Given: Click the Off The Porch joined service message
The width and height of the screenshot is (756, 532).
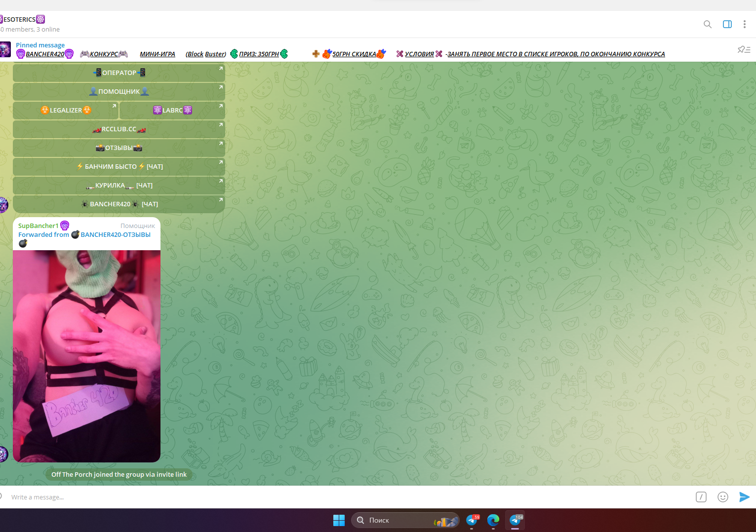Looking at the screenshot, I should coord(119,474).
